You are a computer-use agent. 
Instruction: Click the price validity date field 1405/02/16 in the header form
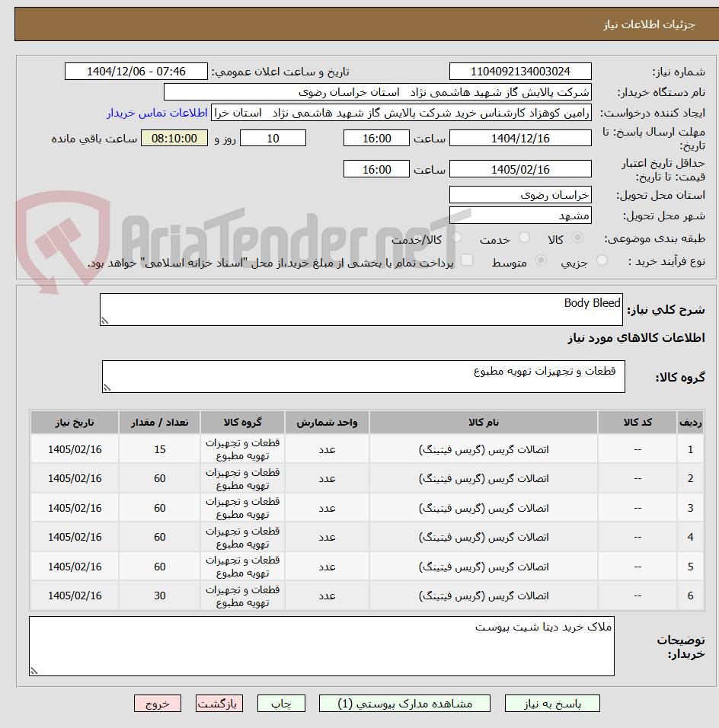(520, 170)
